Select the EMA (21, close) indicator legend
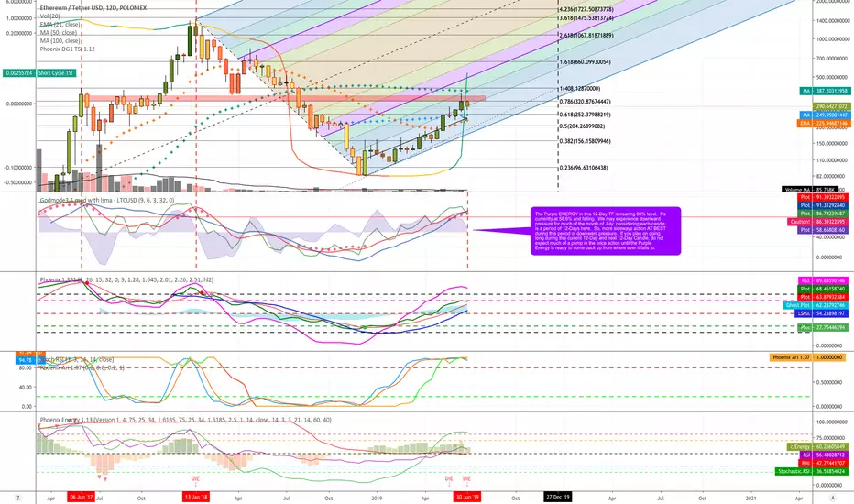 tap(60, 25)
